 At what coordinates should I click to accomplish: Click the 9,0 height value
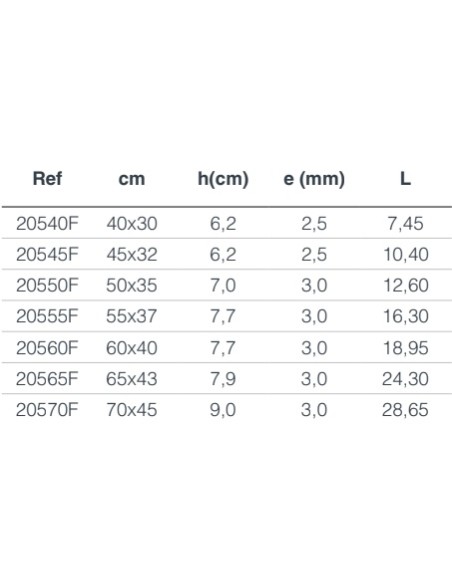(223, 410)
